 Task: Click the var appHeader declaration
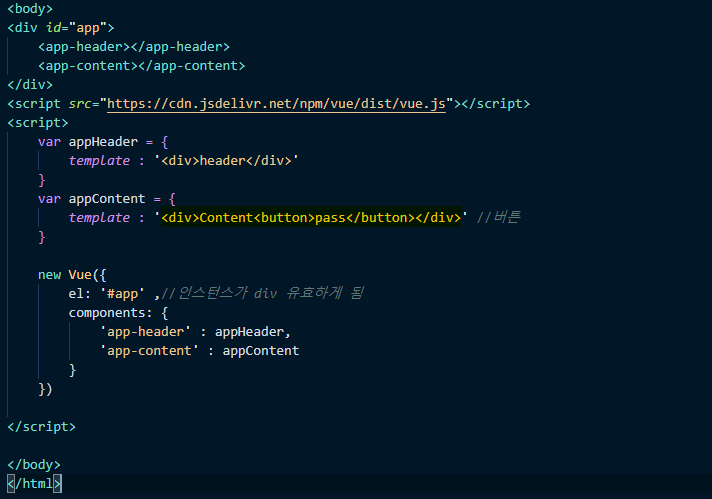point(103,142)
